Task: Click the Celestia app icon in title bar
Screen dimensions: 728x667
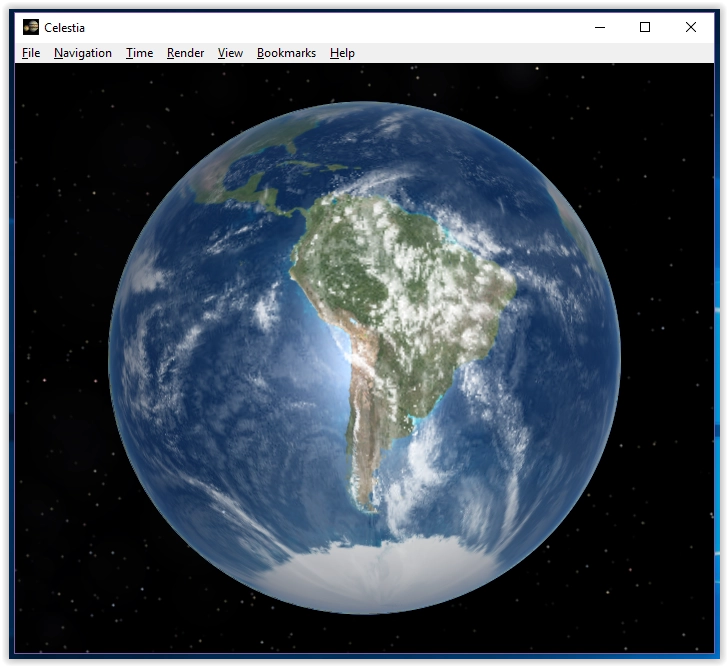Action: tap(31, 27)
